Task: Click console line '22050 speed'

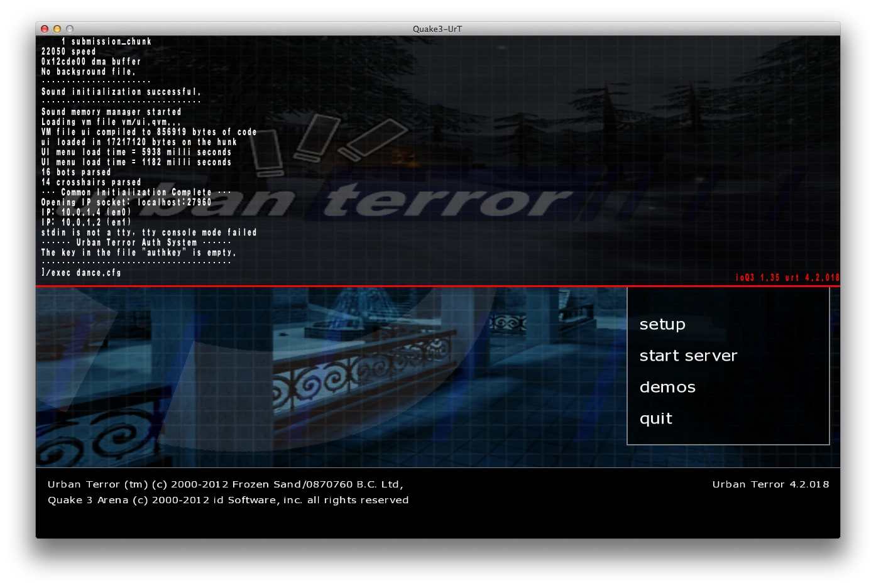Action: 68,52
